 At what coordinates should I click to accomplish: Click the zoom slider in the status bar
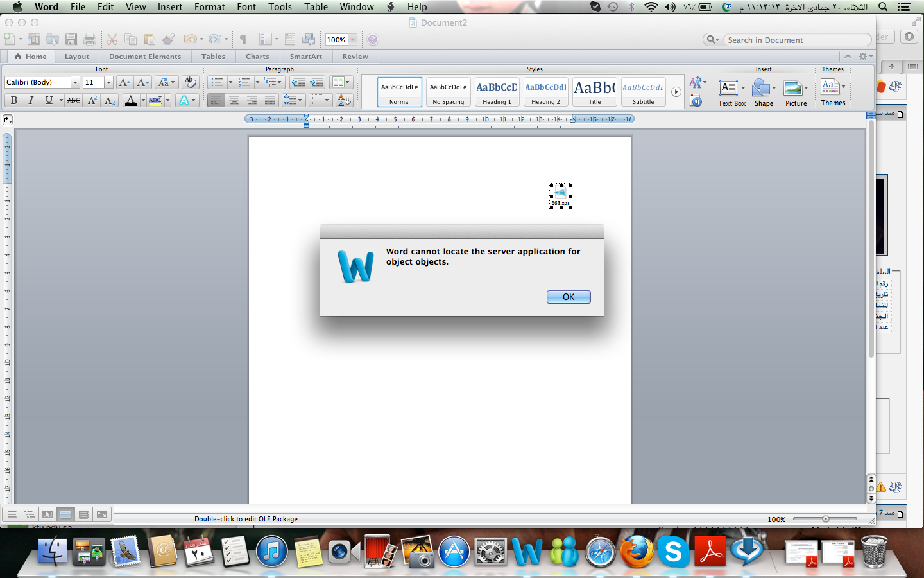point(825,519)
